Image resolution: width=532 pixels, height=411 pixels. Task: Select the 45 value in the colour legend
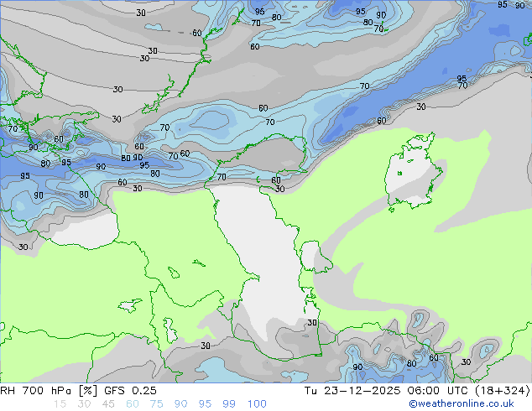click(108, 404)
